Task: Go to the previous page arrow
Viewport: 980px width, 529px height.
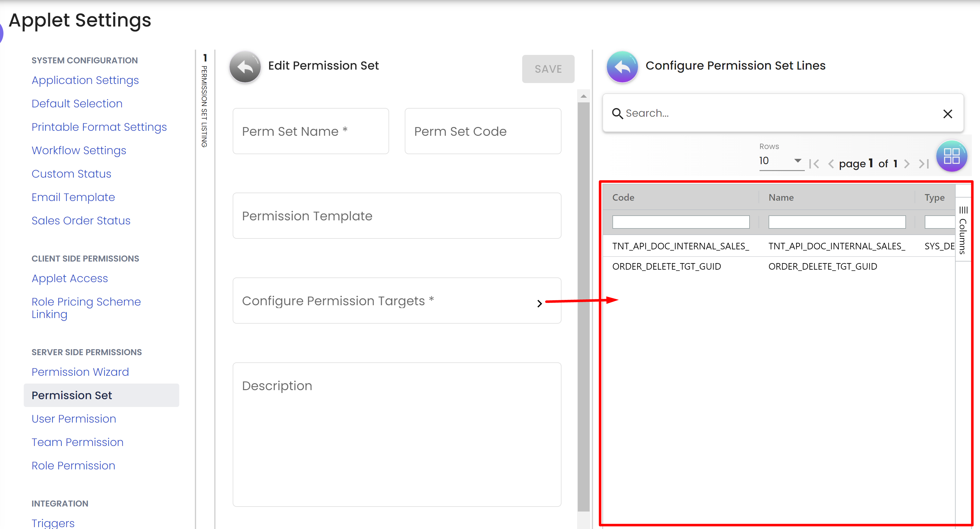Action: click(831, 164)
